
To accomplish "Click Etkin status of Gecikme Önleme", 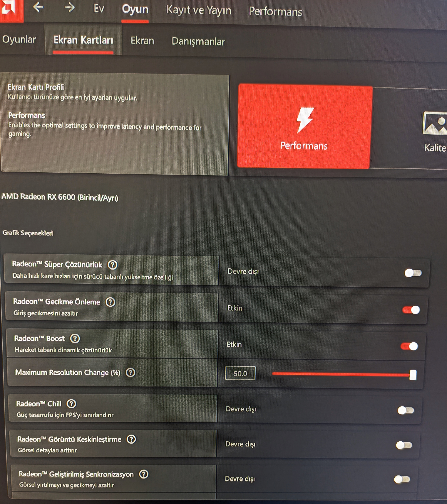I will (235, 308).
